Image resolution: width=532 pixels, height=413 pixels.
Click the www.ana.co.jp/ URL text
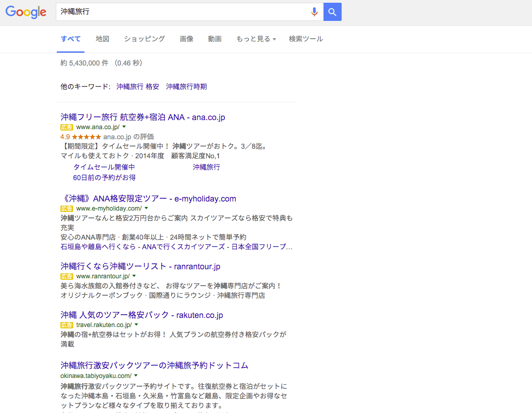point(98,127)
